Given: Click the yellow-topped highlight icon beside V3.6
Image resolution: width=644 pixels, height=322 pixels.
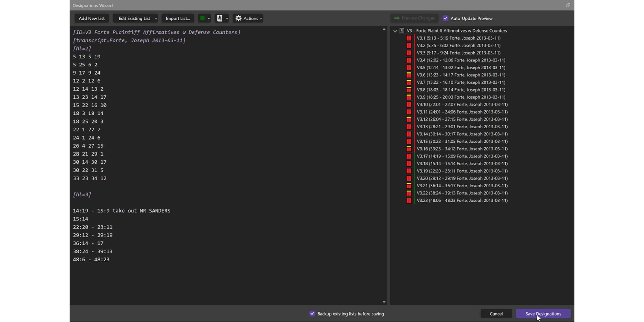Looking at the screenshot, I should (x=409, y=75).
